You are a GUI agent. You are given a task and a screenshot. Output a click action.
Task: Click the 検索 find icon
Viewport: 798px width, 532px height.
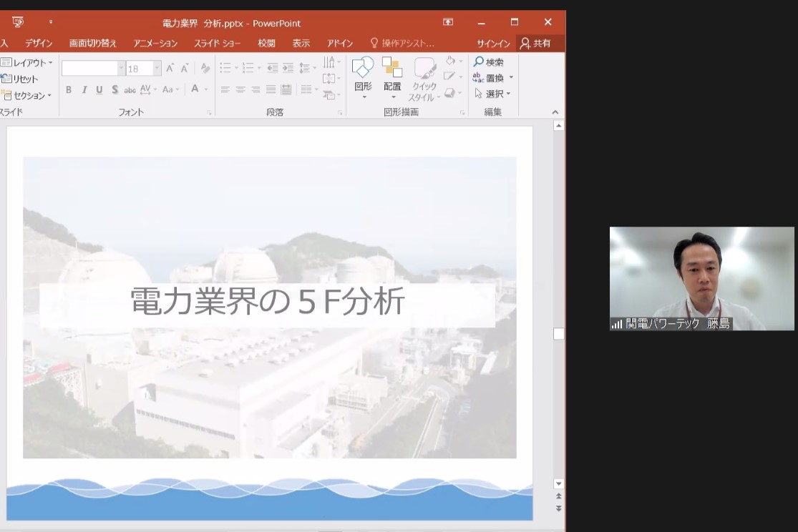[479, 62]
